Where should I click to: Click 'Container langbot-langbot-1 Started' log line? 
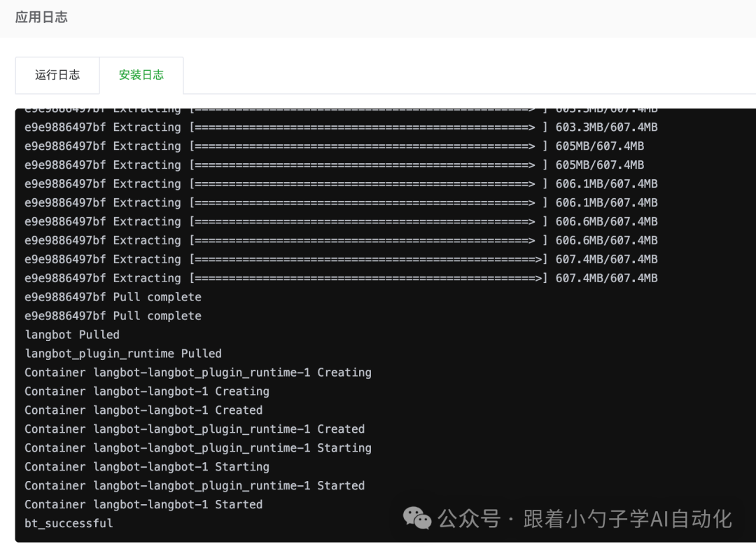click(x=143, y=505)
